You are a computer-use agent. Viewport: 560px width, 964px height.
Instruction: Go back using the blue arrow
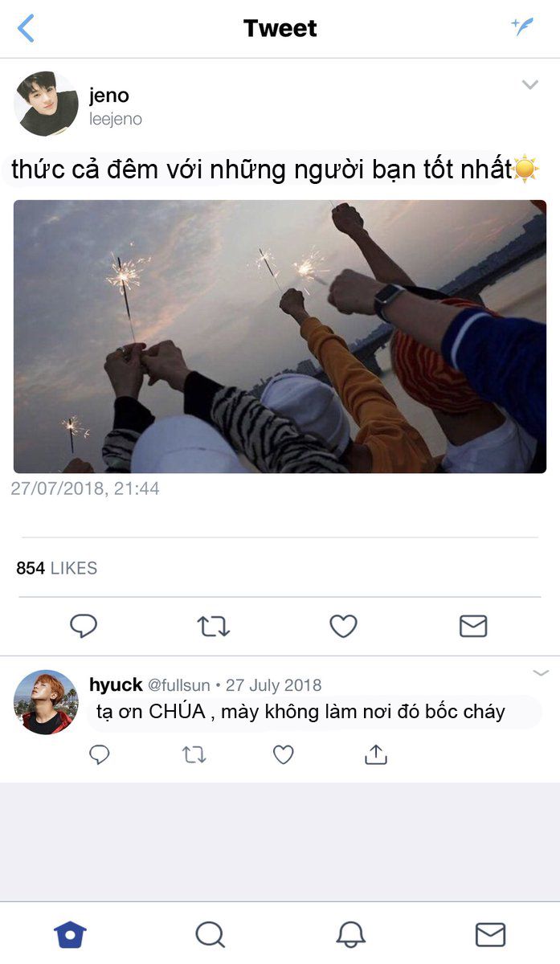(x=26, y=28)
